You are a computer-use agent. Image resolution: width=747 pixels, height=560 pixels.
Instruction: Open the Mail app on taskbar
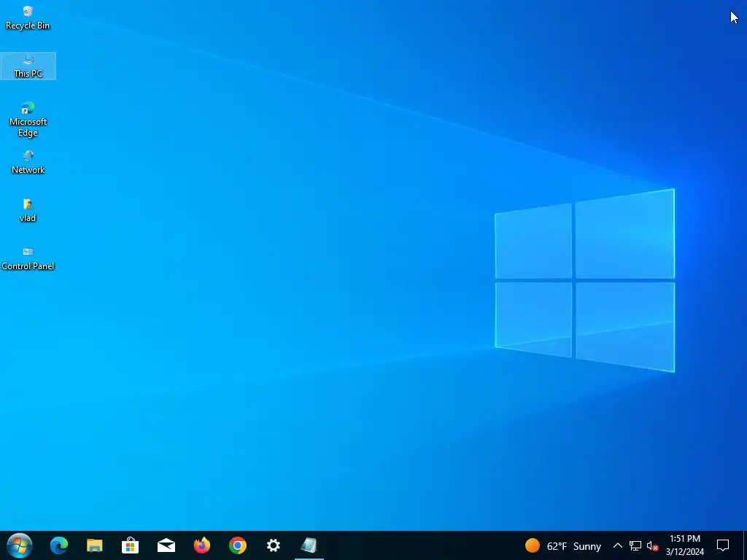166,545
